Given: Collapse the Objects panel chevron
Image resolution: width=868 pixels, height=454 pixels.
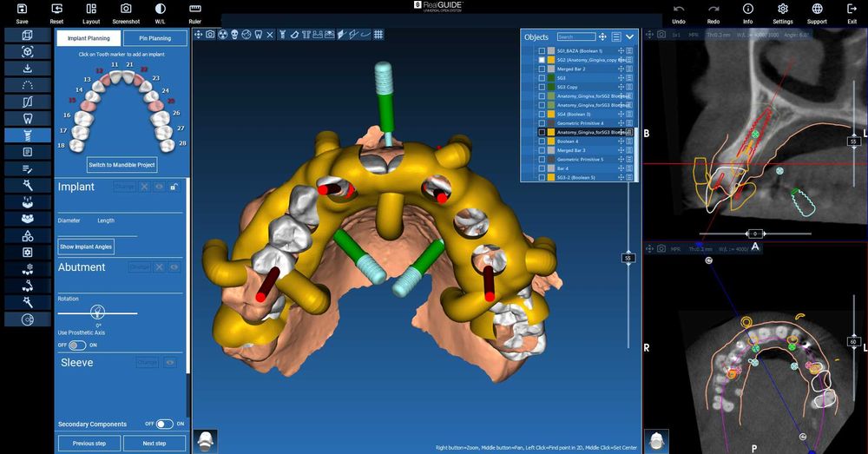Looking at the screenshot, I should coord(630,37).
